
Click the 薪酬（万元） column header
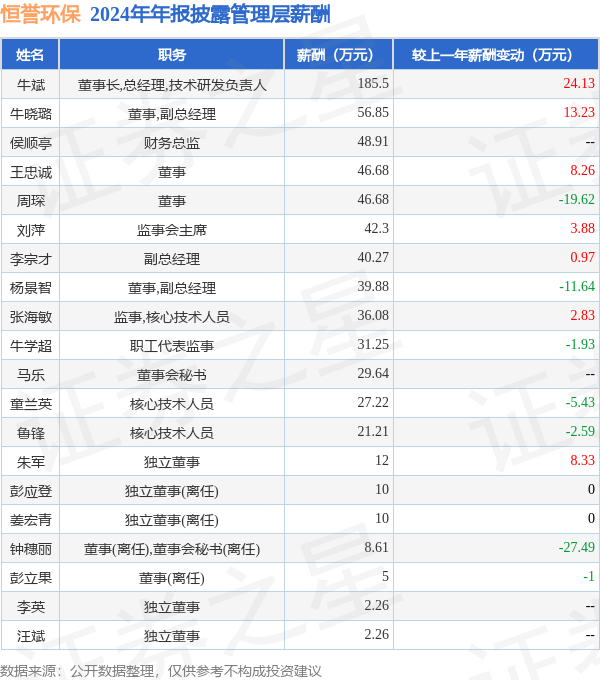[339, 55]
